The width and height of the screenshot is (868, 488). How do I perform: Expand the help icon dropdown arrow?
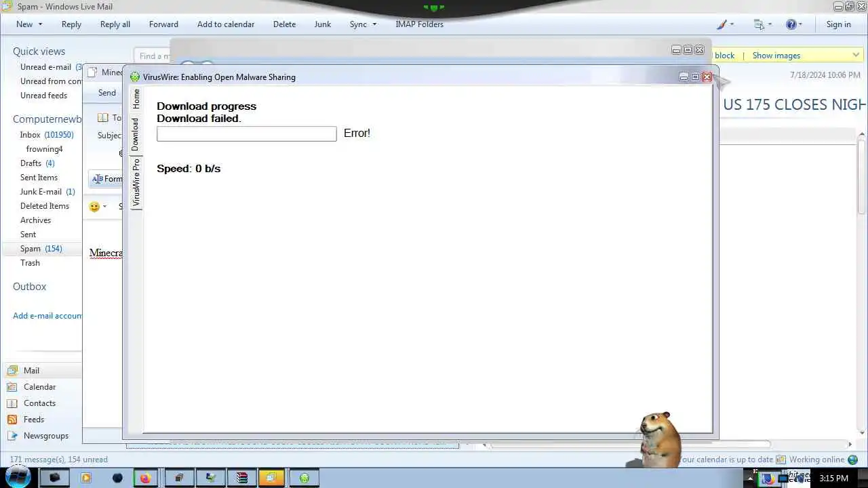800,24
